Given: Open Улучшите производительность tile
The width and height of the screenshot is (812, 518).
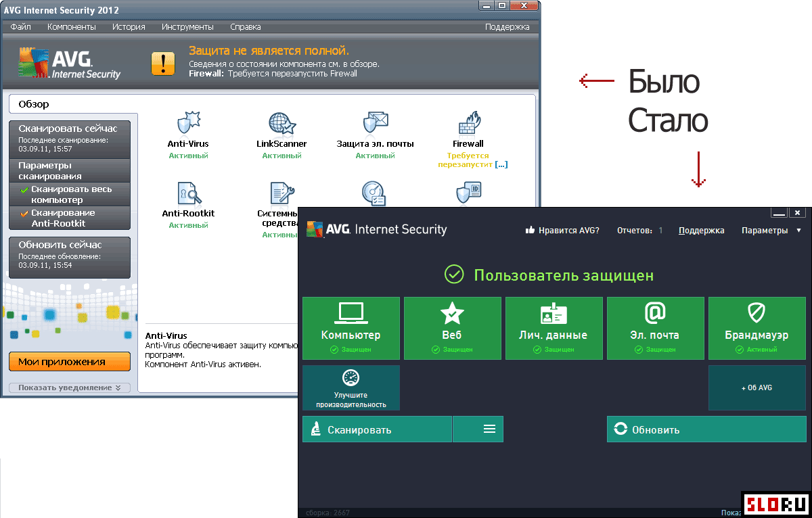Looking at the screenshot, I should [x=351, y=387].
